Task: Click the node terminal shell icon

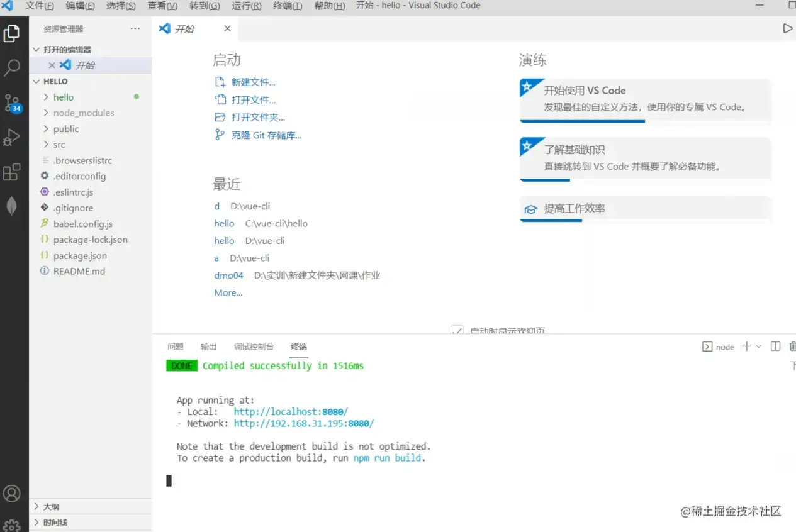Action: [707, 346]
